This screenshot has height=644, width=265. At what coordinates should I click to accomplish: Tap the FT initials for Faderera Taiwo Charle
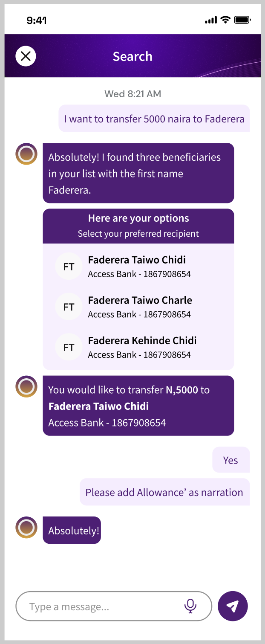tap(69, 307)
